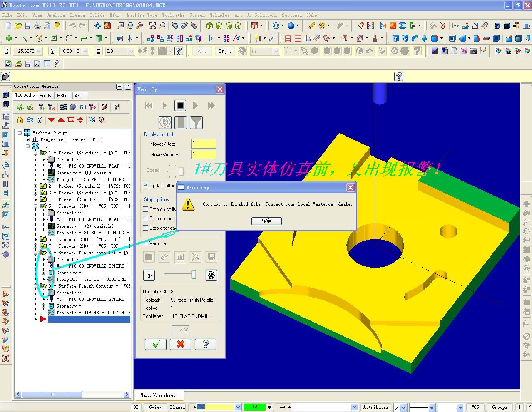Open Verify dialog help question button
Image resolution: width=532 pixels, height=412 pixels.
coord(206,344)
